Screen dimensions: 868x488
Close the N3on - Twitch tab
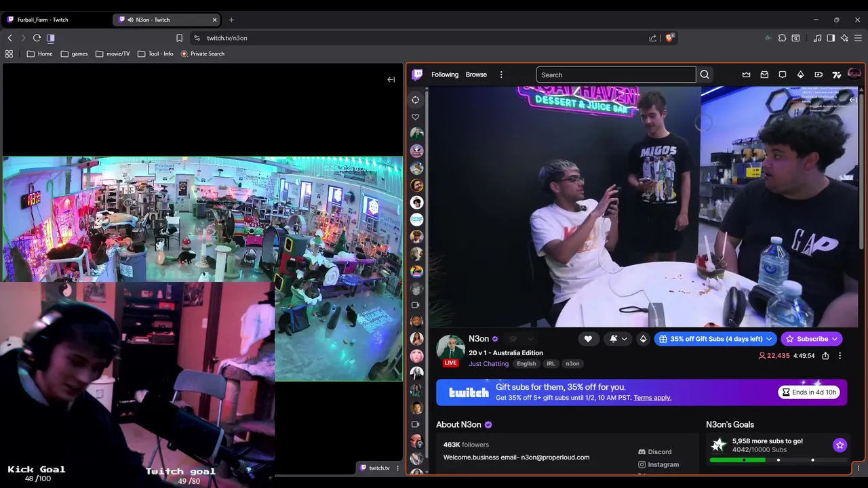tap(215, 20)
